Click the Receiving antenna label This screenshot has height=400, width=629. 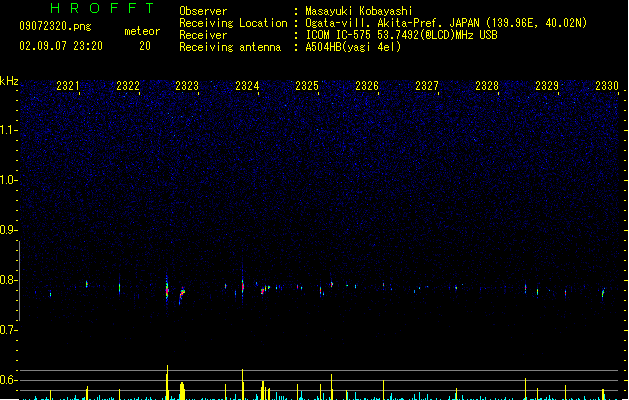pyautogui.click(x=230, y=47)
